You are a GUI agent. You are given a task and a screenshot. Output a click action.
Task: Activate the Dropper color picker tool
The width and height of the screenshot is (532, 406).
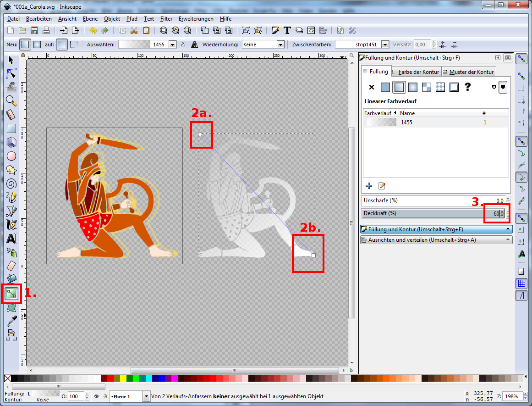click(x=11, y=321)
